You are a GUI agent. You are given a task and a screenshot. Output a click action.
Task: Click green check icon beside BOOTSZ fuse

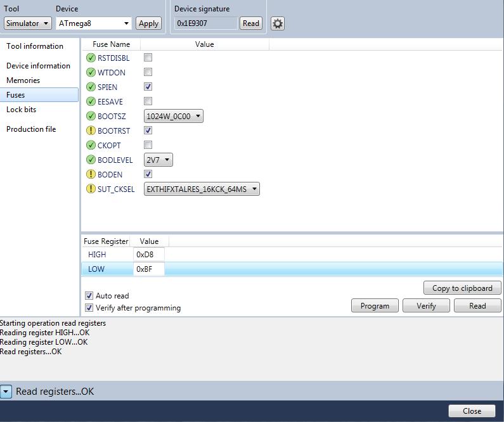click(91, 117)
